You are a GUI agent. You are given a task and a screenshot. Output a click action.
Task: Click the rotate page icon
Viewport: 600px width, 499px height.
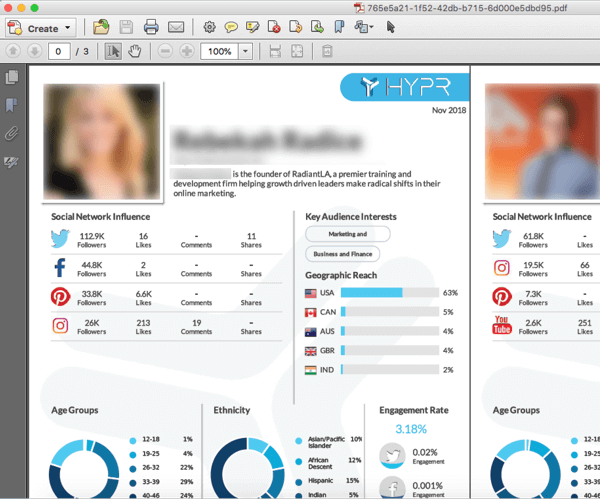tap(295, 27)
